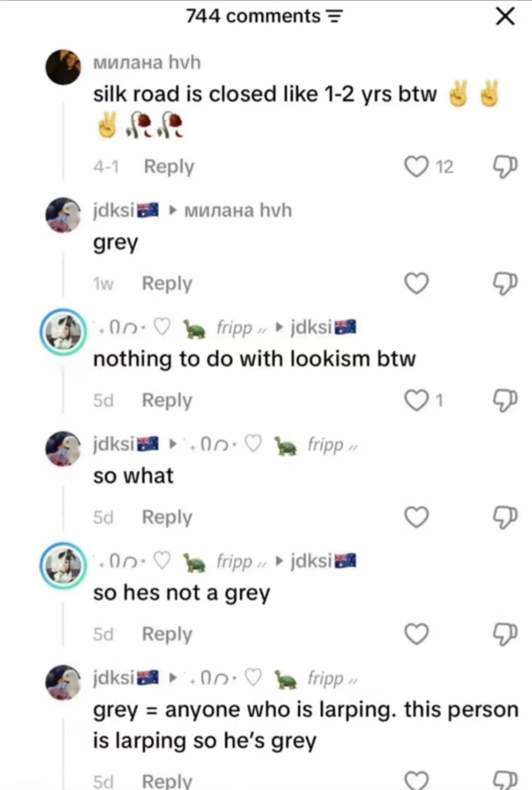Open милана hvh's profile picture
The width and height of the screenshot is (532, 790).
(63, 67)
